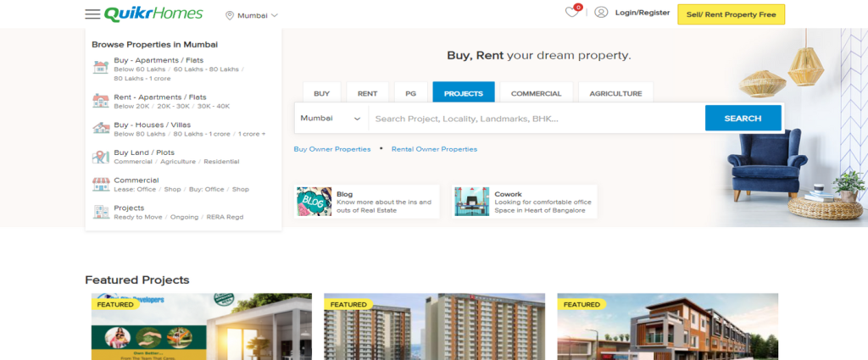Viewport: 868px width, 360px height.
Task: Click Buy Houses / Villas icon
Action: pyautogui.click(x=101, y=128)
